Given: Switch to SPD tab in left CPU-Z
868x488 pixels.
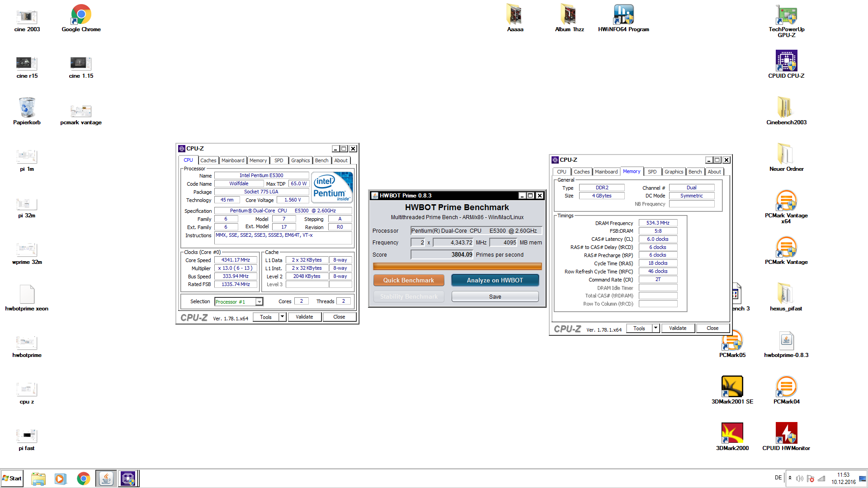Looking at the screenshot, I should (279, 160).
